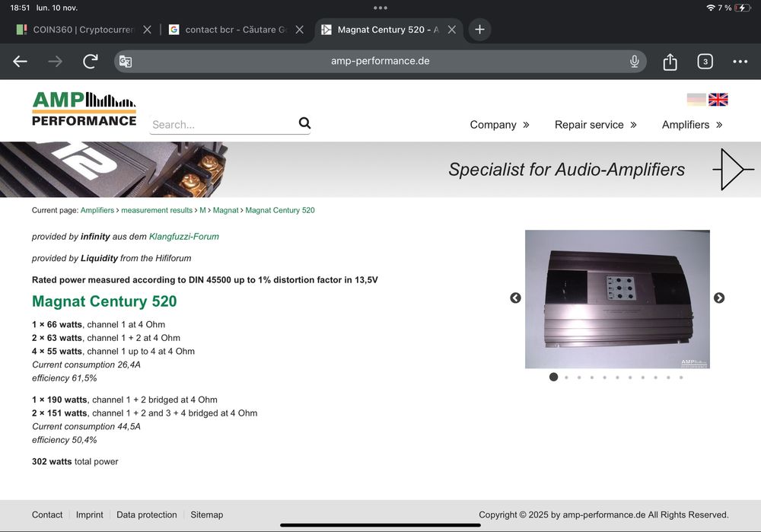
Task: Select the second carousel dot
Action: pyautogui.click(x=566, y=377)
